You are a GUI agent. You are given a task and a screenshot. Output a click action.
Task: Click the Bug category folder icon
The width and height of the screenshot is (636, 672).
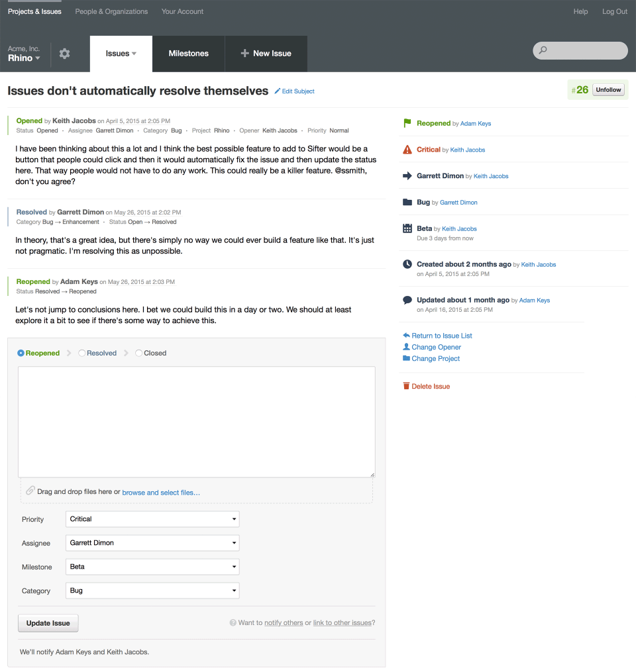(x=407, y=202)
